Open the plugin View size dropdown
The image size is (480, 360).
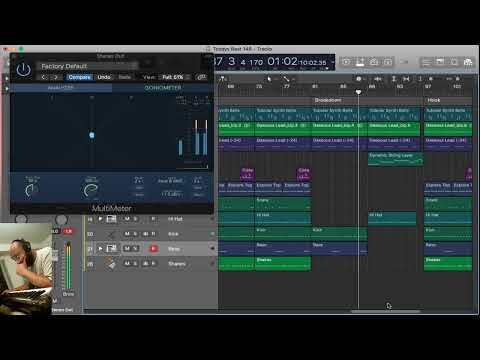tap(175, 77)
